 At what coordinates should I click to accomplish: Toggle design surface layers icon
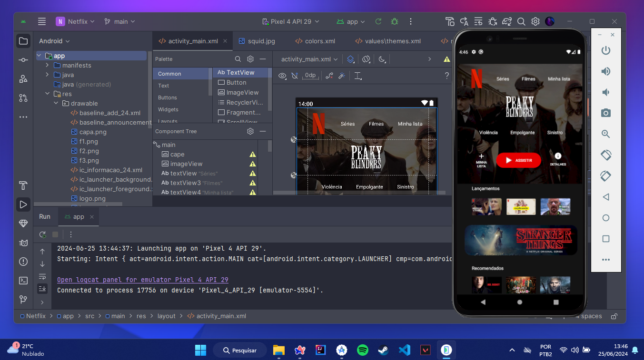click(350, 59)
